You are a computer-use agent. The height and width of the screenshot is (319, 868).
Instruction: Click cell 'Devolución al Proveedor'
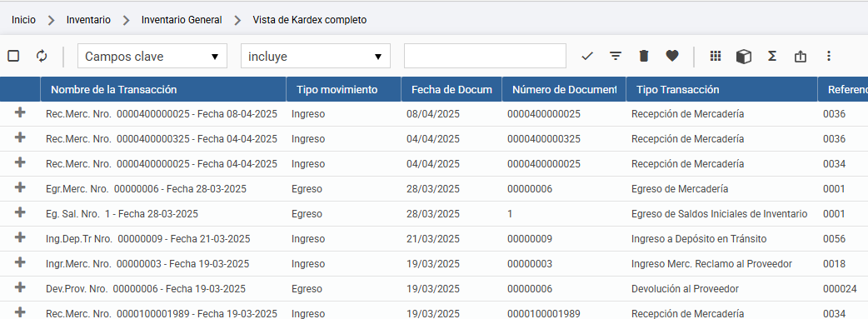(685, 288)
